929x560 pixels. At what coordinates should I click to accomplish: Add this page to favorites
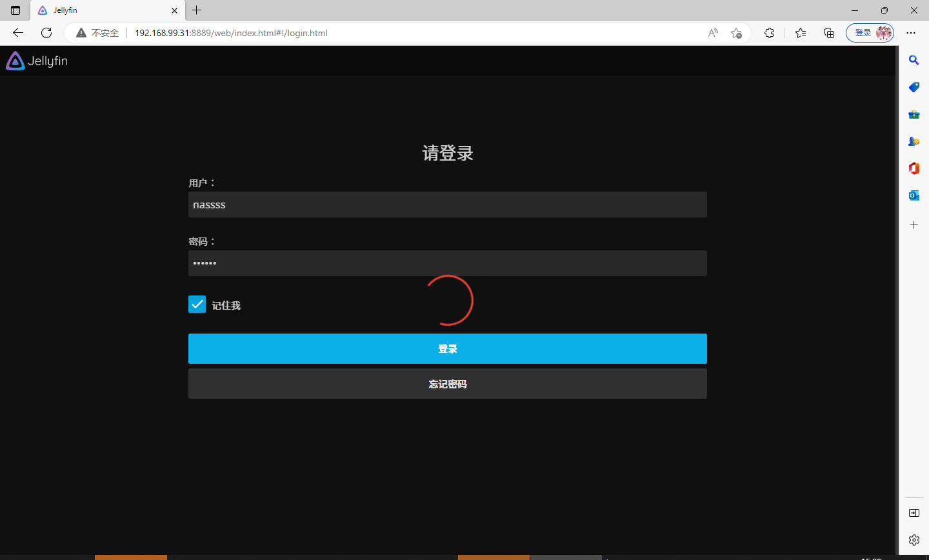click(x=736, y=33)
